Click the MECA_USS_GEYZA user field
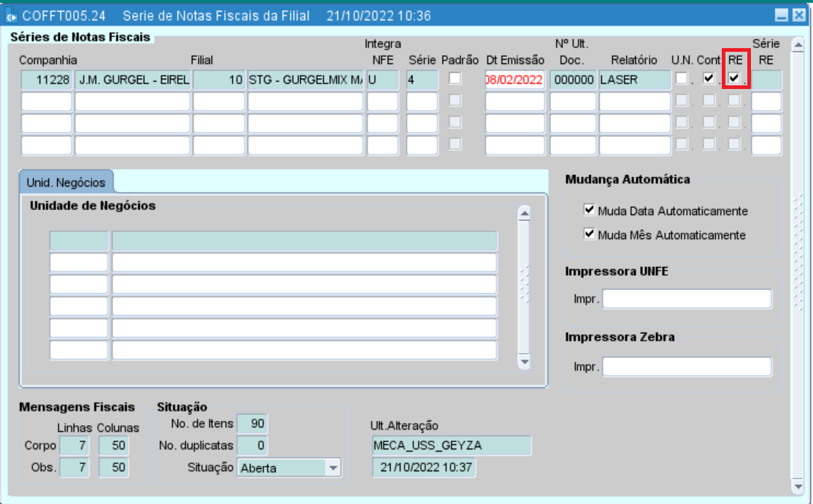This screenshot has width=813, height=504. 451,446
